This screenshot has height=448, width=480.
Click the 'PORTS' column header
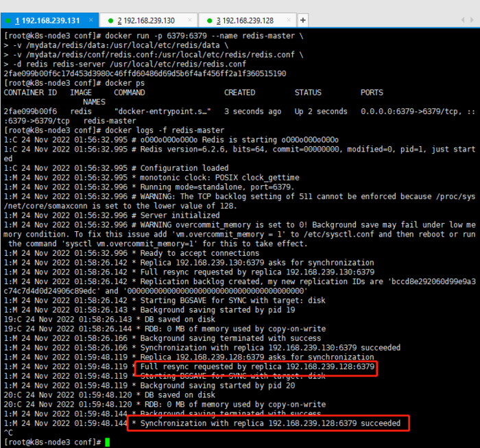click(x=372, y=93)
